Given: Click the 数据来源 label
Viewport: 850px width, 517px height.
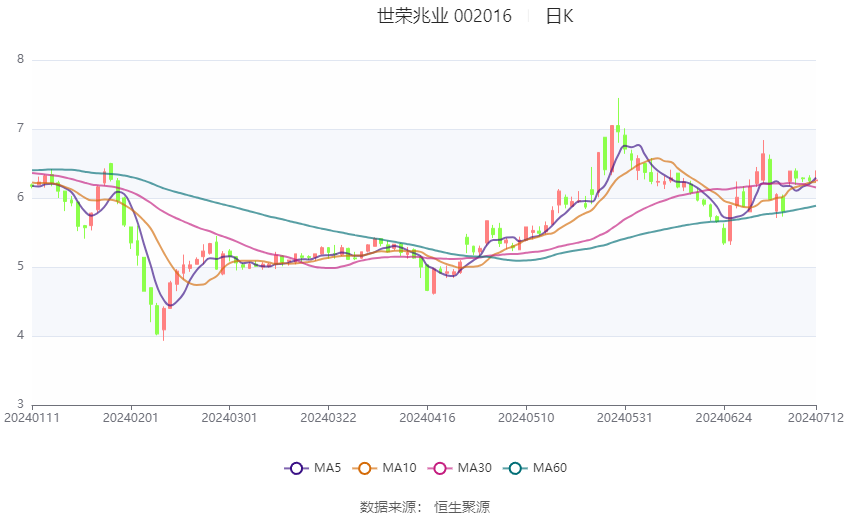Looking at the screenshot, I should click(x=388, y=507).
